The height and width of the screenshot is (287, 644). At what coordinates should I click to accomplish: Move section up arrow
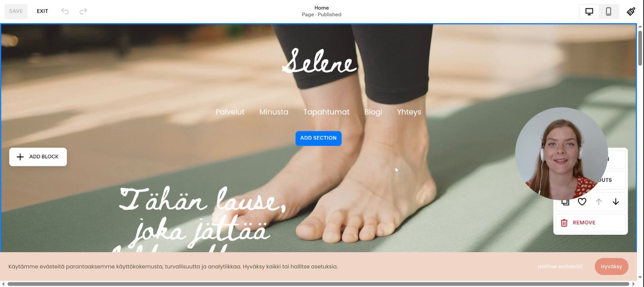(599, 202)
